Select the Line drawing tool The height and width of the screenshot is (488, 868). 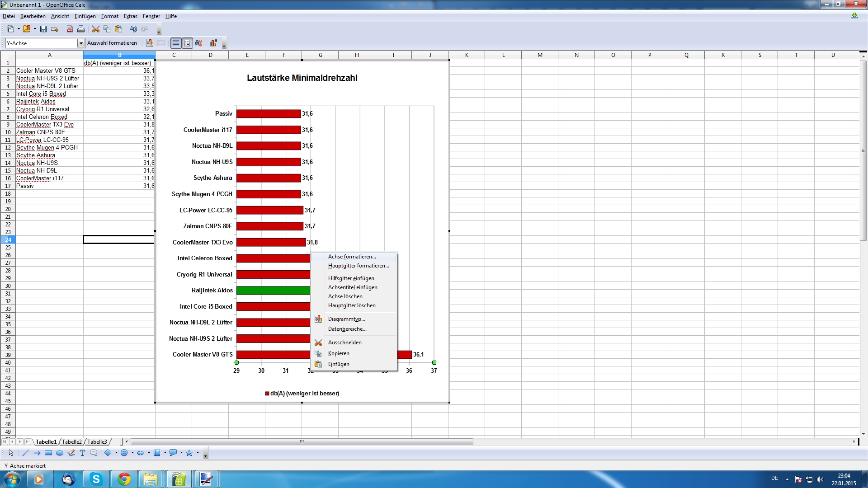coord(25,453)
